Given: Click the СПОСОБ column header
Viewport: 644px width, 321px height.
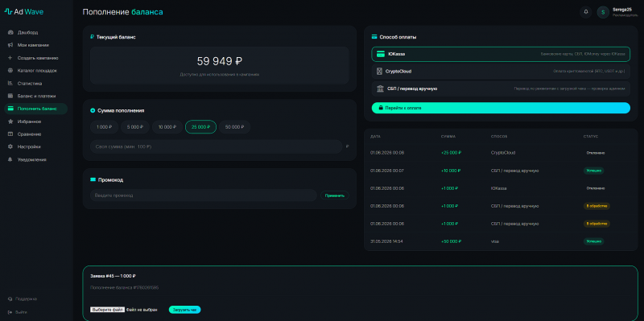Looking at the screenshot, I should (x=499, y=136).
